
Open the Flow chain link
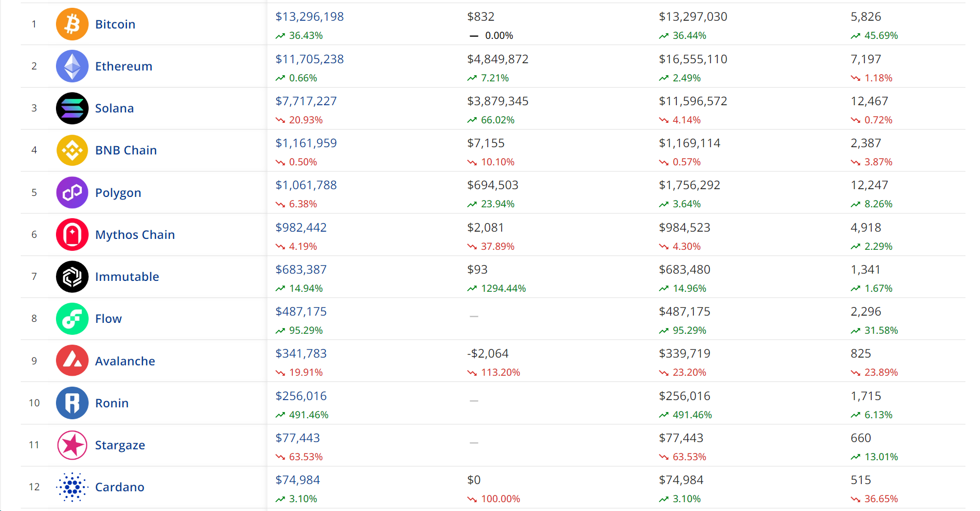click(x=108, y=319)
